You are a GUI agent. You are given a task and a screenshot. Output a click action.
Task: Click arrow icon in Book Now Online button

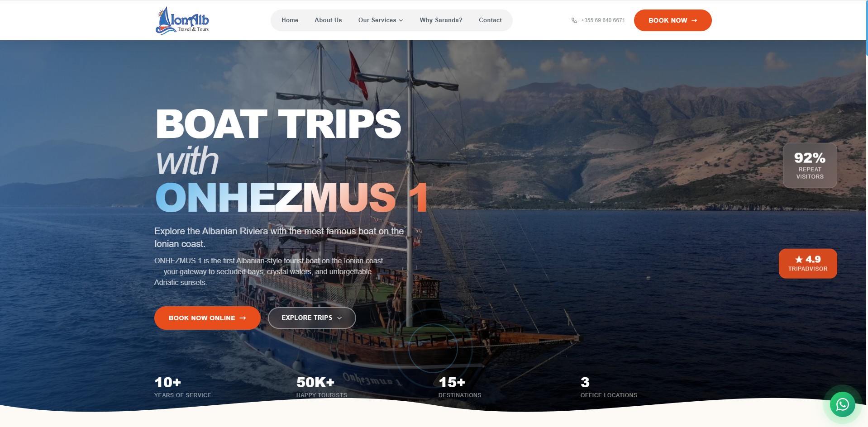tap(243, 318)
